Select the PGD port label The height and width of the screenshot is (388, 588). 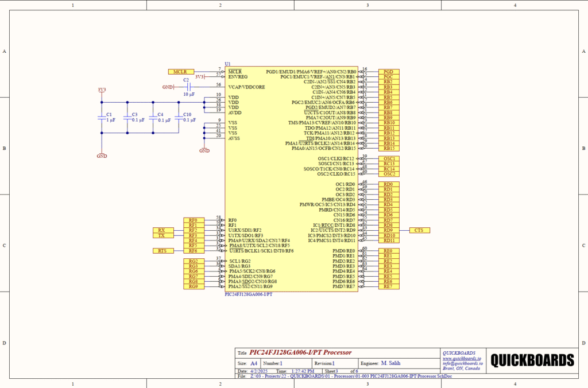[x=389, y=72]
